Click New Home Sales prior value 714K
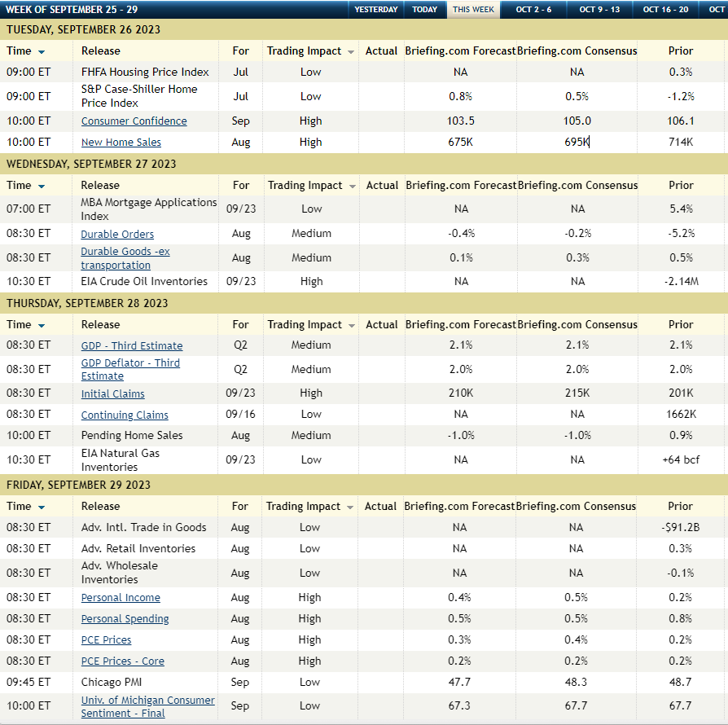Image resolution: width=728 pixels, height=725 pixels. click(681, 142)
